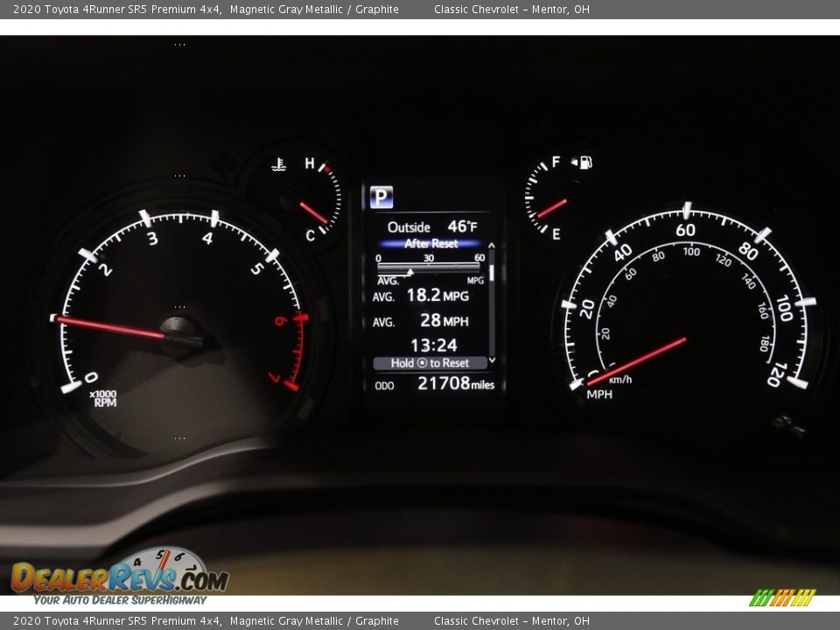Click the '13:24' elapsed time reading
This screenshot has height=630, width=840.
point(434,345)
